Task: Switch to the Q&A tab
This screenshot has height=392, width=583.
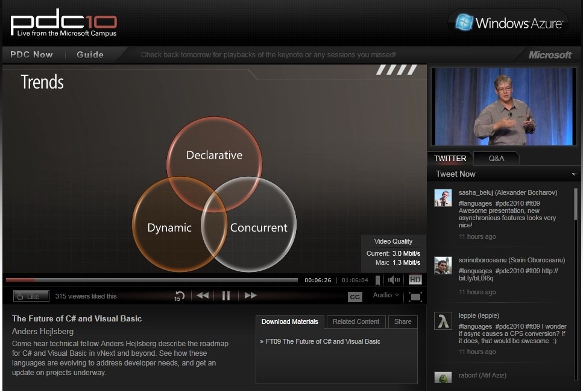Action: pos(496,159)
